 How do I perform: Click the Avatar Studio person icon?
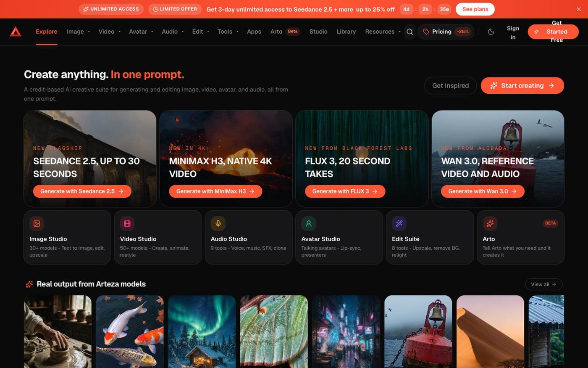tap(309, 224)
